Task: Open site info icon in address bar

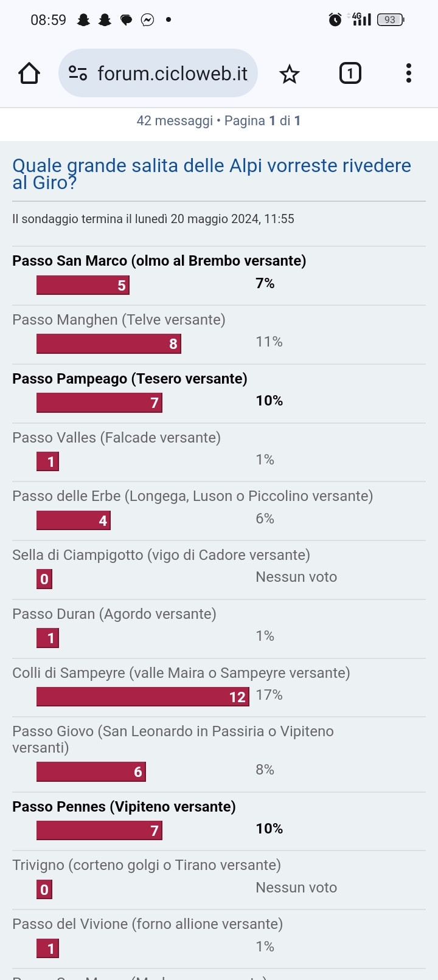Action: [78, 74]
